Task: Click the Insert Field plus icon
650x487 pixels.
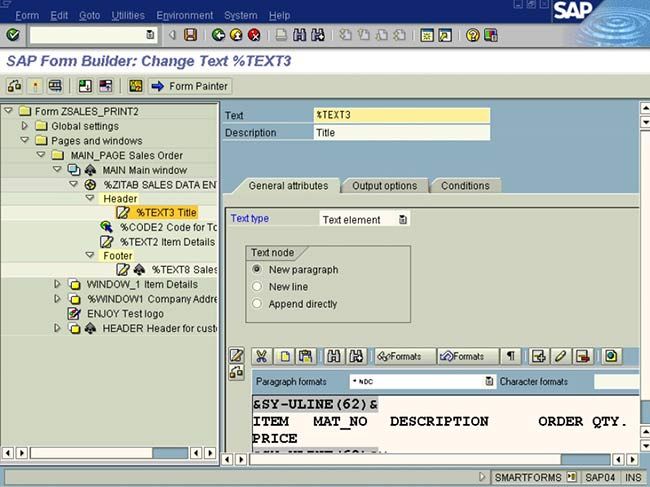Action: (x=538, y=356)
